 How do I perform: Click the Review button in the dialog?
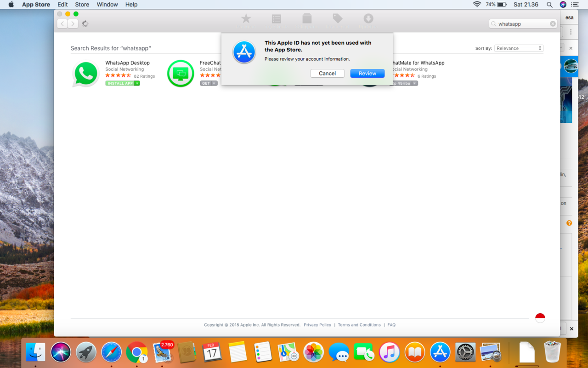pos(367,74)
